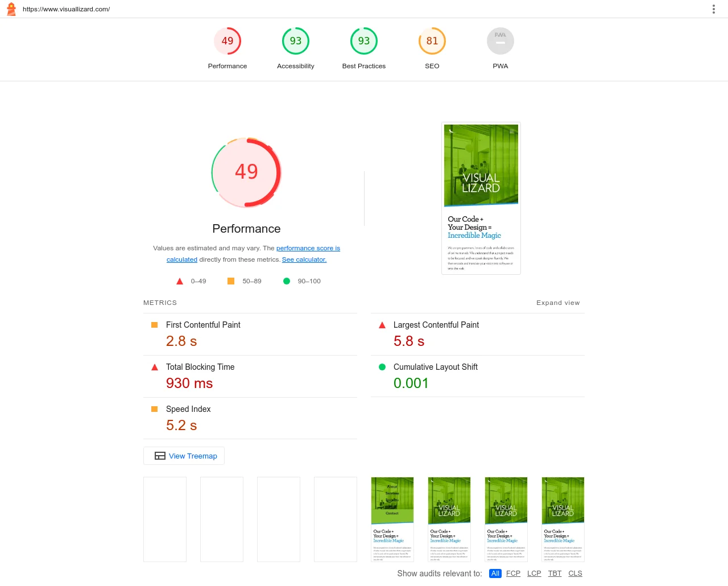Click the large 49 performance gauge
This screenshot has height=586, width=728.
coord(246,172)
